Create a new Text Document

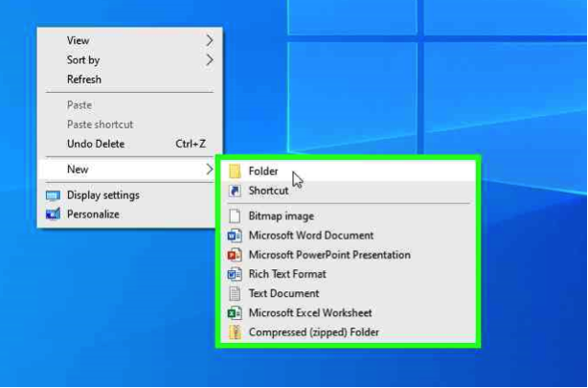click(x=283, y=293)
